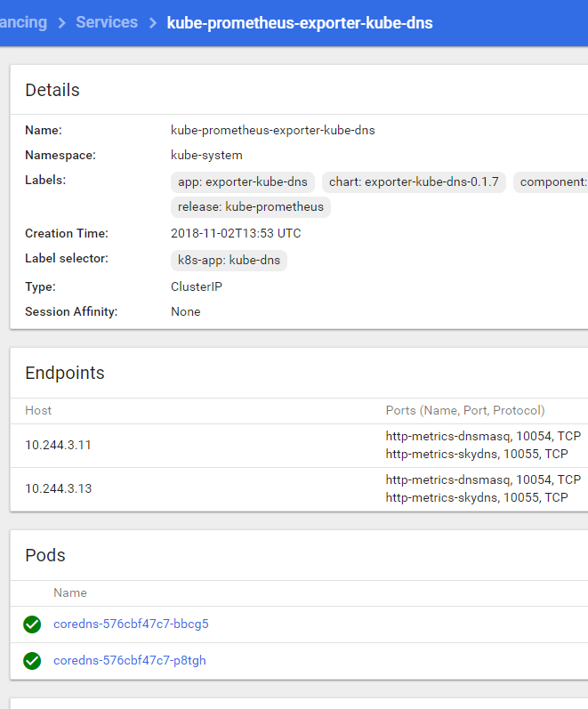
Task: Click the 'chart: exporter-kube-dns-0.1.7' label chip
Action: 414,181
